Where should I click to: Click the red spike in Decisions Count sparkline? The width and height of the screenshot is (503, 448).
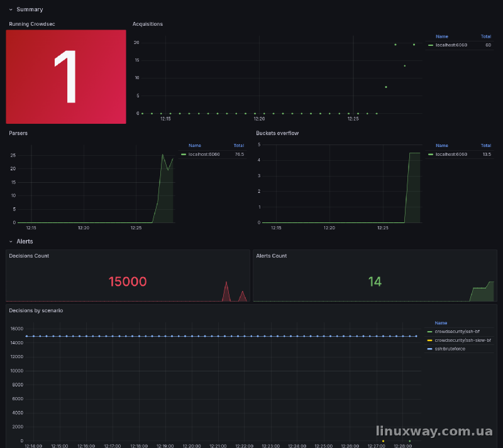[226, 291]
